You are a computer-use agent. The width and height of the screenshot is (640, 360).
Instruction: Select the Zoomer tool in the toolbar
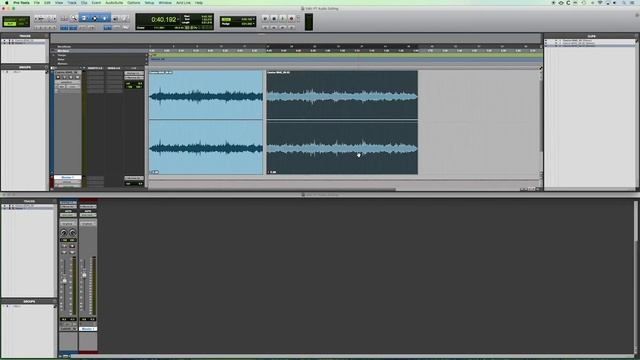[x=74, y=18]
